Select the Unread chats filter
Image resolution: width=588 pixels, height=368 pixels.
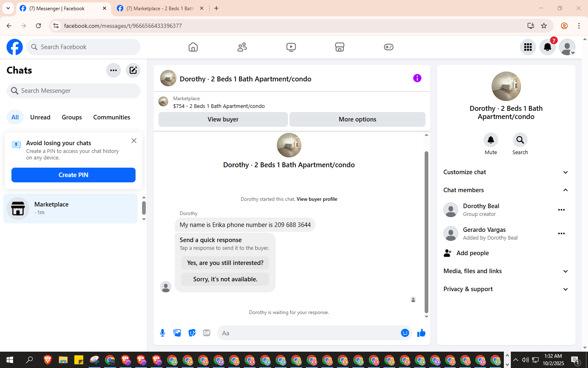click(x=40, y=117)
